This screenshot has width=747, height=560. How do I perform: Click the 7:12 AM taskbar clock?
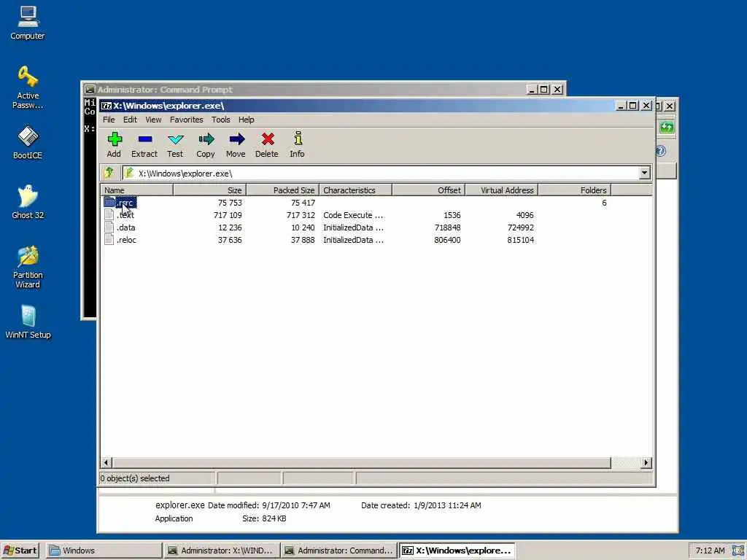coord(710,551)
